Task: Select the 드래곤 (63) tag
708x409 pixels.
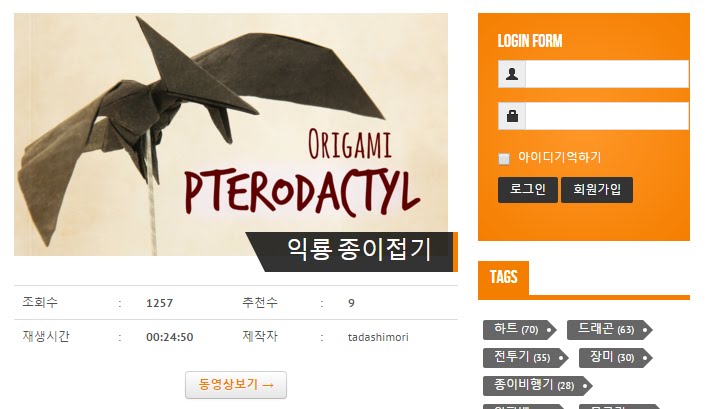Action: tap(609, 330)
